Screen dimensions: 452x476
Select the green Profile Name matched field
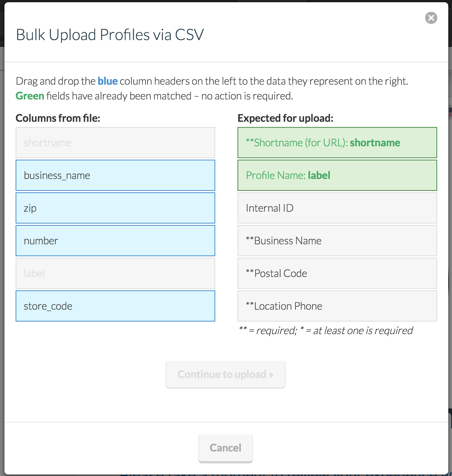coord(337,175)
